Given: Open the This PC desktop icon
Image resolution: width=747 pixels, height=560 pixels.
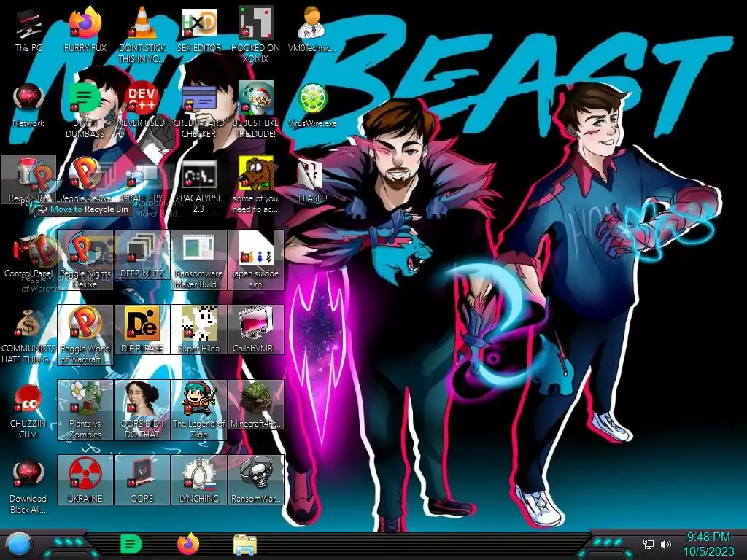Looking at the screenshot, I should (28, 31).
